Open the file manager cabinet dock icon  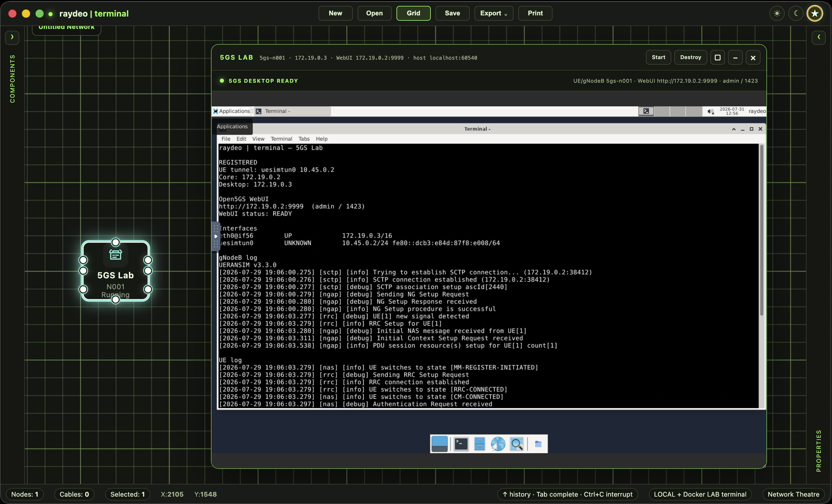[x=480, y=443]
